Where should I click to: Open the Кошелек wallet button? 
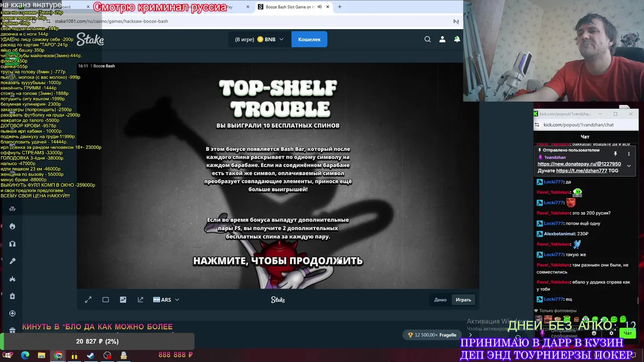(309, 39)
